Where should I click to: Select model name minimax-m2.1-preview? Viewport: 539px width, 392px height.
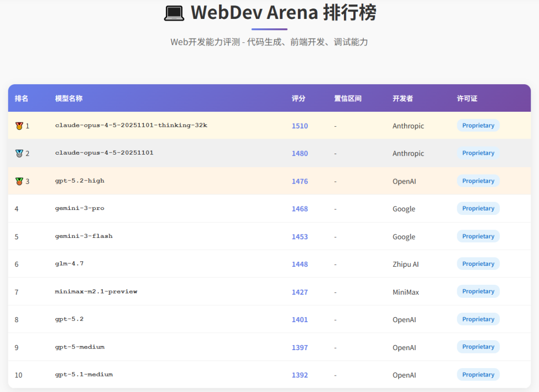click(x=96, y=291)
